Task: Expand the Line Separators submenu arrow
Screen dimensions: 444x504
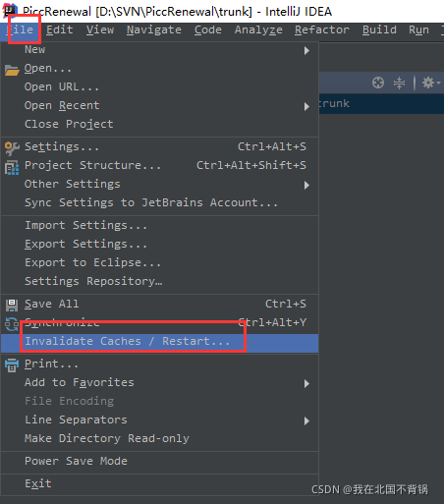Action: pyautogui.click(x=306, y=420)
